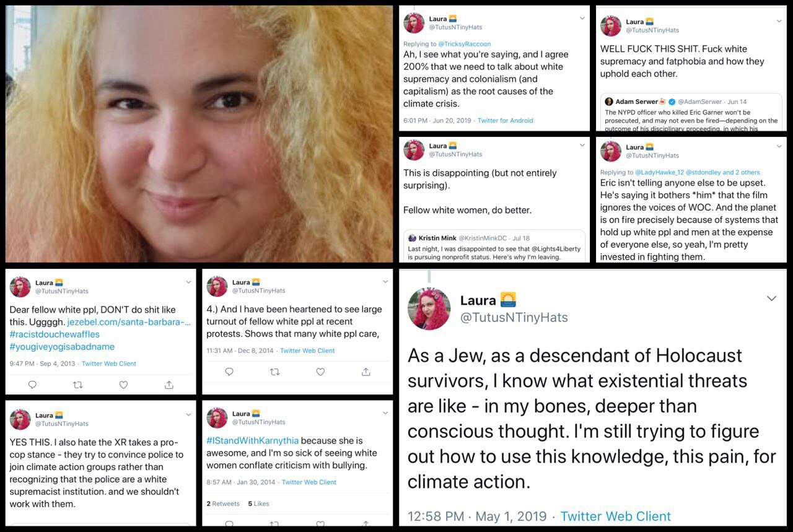Viewport: 793px width, 532px height.
Task: Expand the chevron menu on the 'Fellow white women' tweet
Action: (582, 145)
